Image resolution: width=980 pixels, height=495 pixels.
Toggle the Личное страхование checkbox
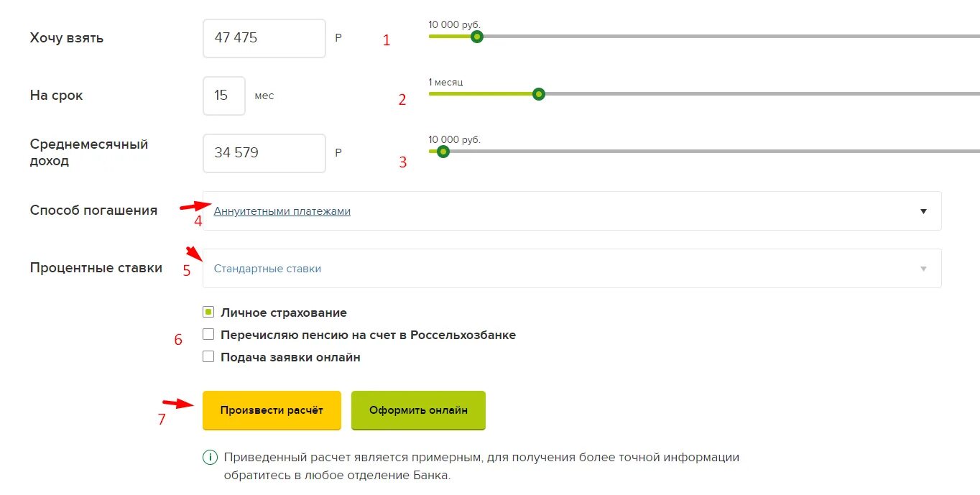point(209,313)
